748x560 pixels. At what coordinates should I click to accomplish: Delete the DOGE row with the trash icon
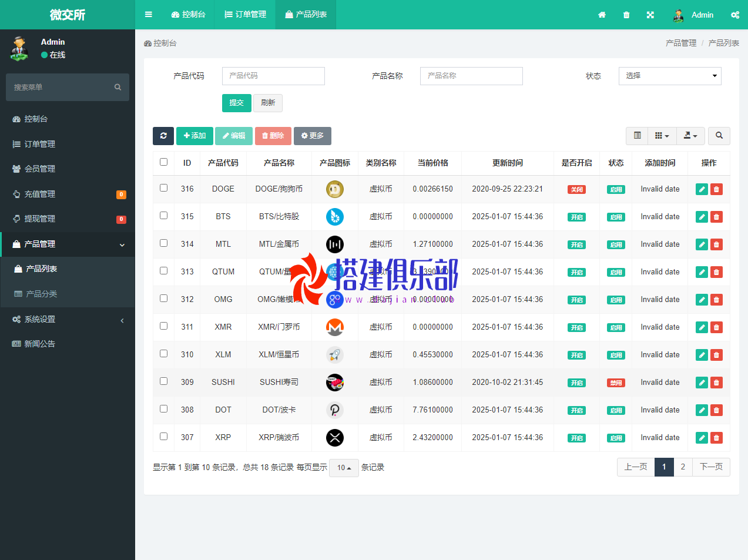click(716, 189)
